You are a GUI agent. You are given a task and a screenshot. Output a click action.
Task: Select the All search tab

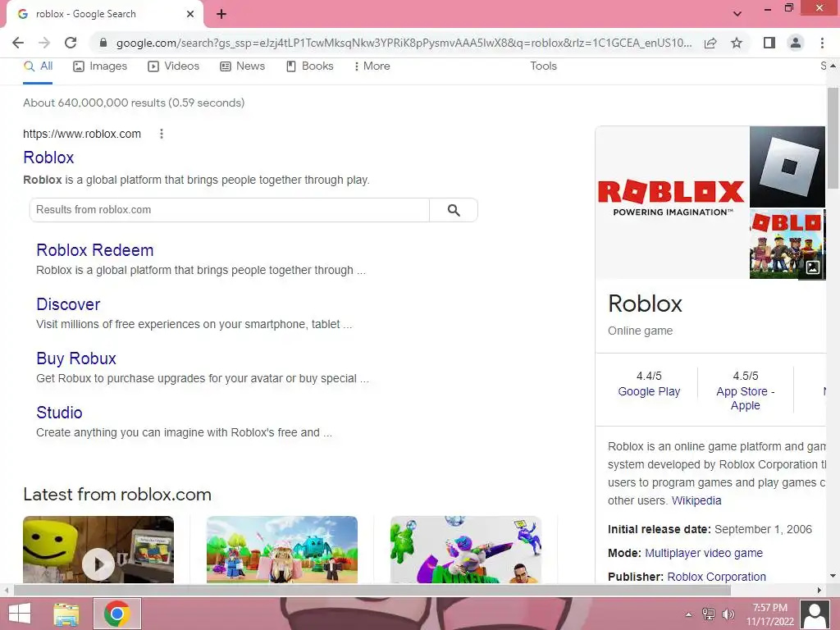(38, 66)
